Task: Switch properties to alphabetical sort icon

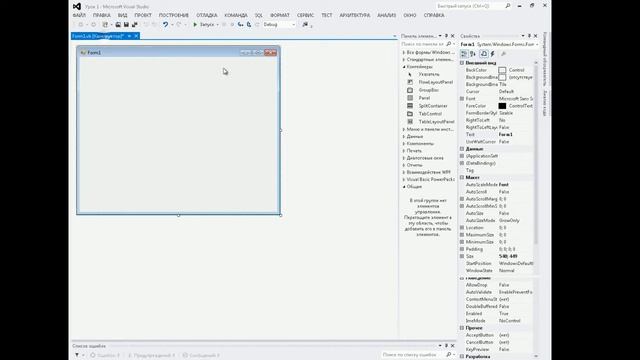Action: tap(473, 54)
